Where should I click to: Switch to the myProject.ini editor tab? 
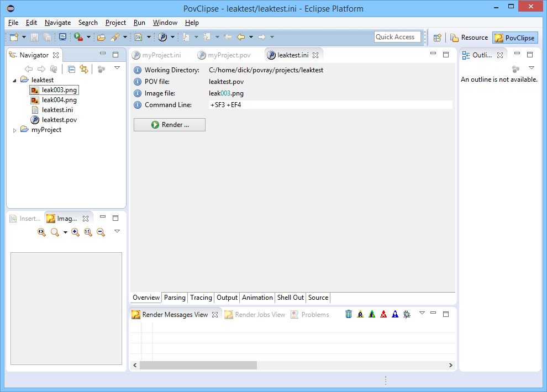pyautogui.click(x=157, y=55)
